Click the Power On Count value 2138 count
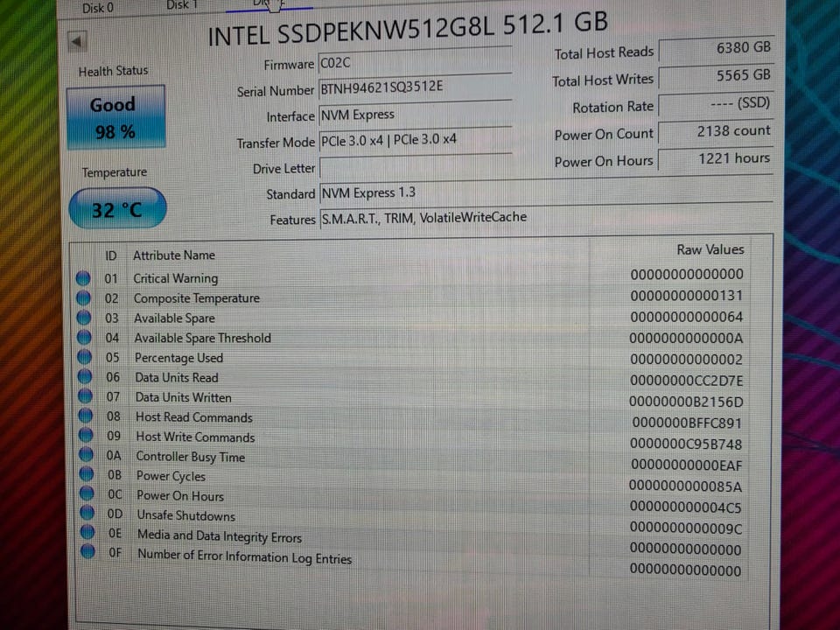840x630 pixels. point(717,132)
